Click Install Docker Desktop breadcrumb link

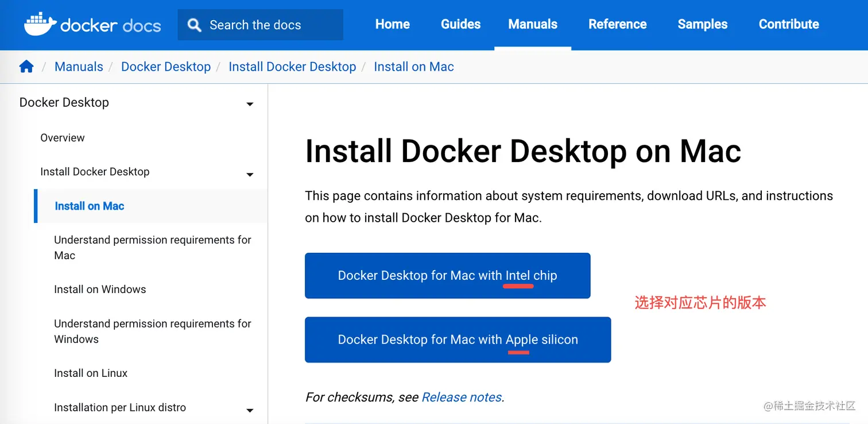pos(292,67)
